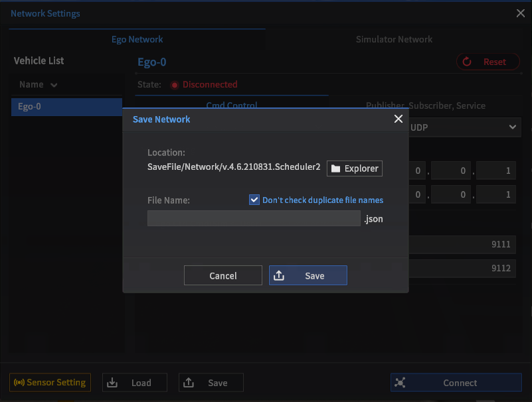Click the download icon on Load button
Image resolution: width=532 pixels, height=402 pixels.
pyautogui.click(x=112, y=383)
